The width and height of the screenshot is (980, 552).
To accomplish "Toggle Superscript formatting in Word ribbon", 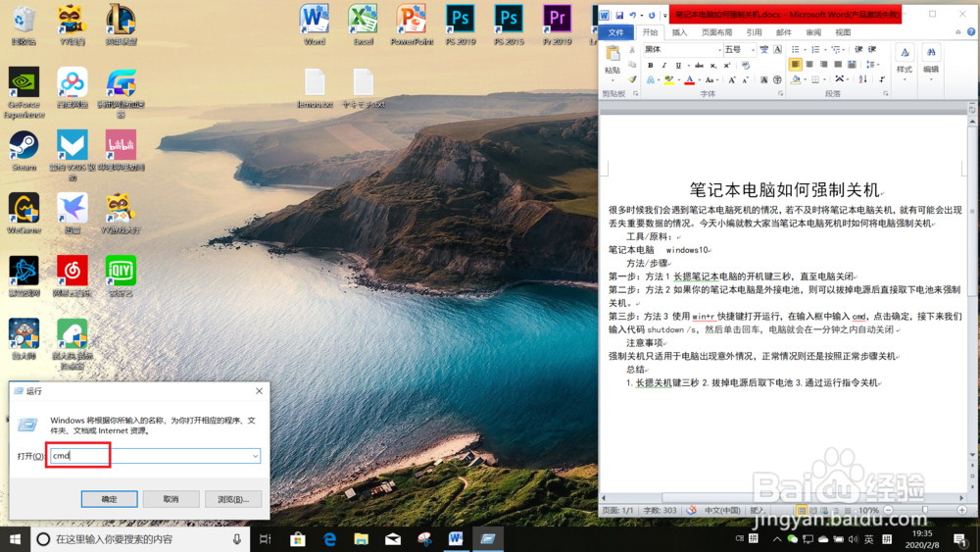I will coord(727,65).
